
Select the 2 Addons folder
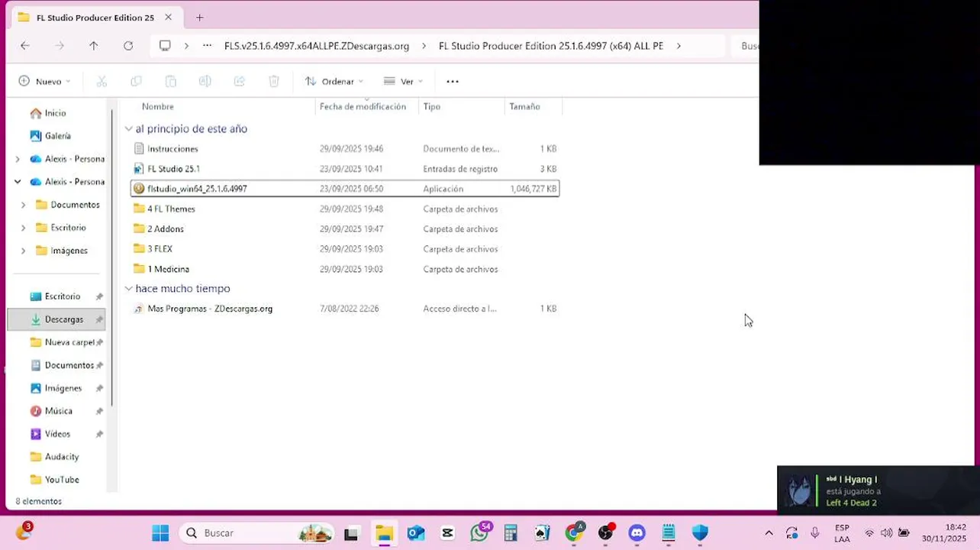pos(345,228)
